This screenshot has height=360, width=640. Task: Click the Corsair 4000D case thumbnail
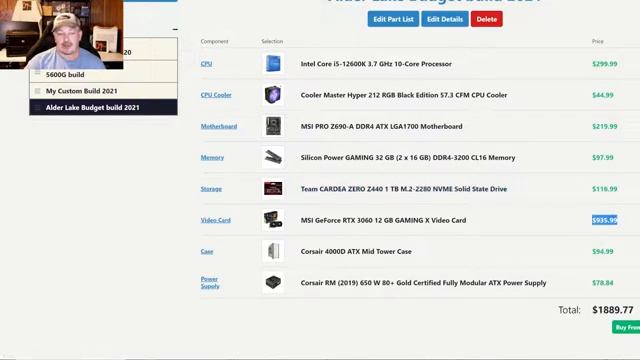(x=273, y=251)
